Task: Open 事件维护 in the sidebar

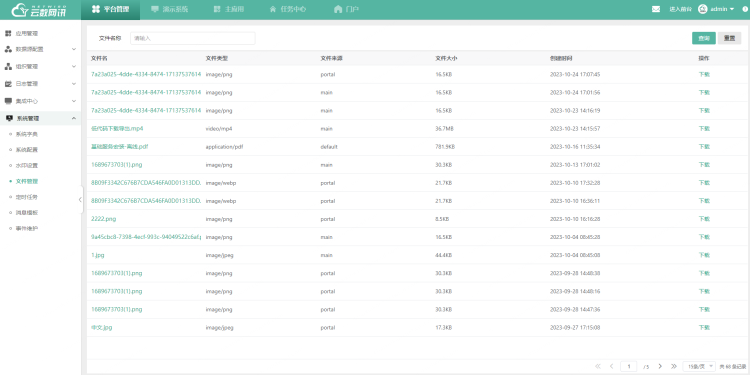Action: 27,228
